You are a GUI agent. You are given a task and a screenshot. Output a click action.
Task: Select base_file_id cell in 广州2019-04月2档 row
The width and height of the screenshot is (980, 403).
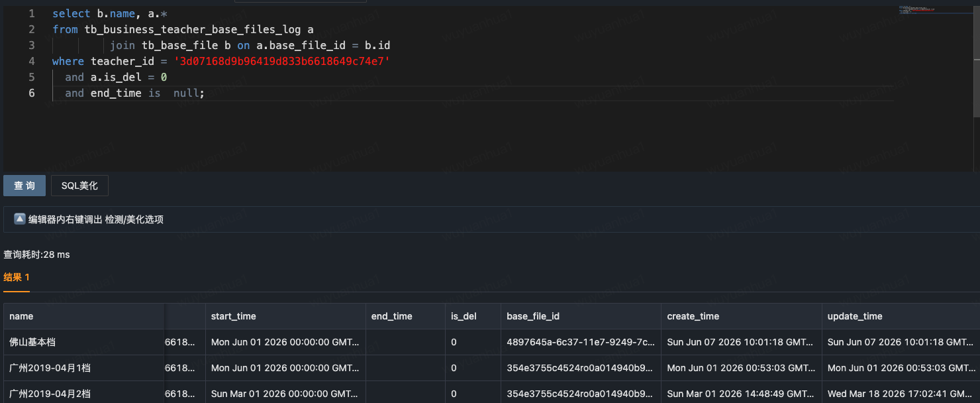[581, 393]
